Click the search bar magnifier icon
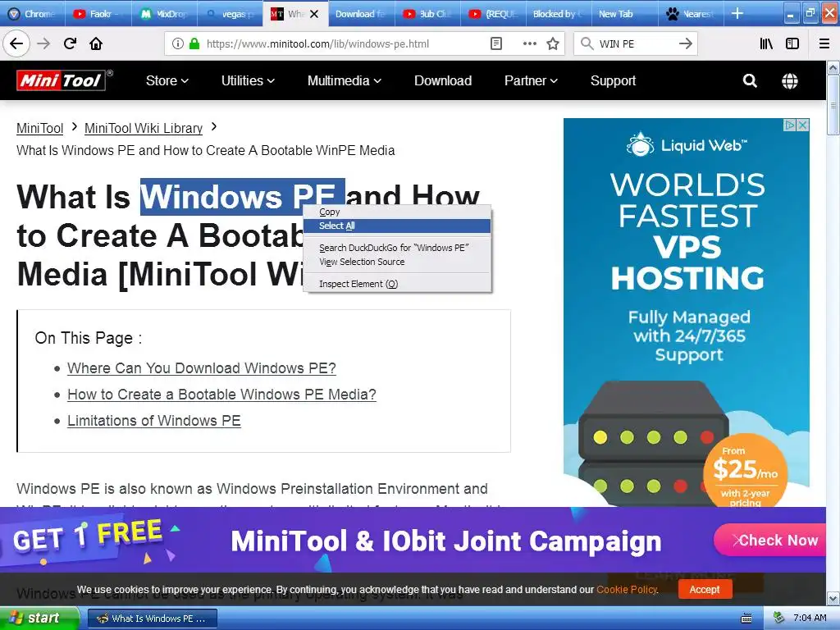This screenshot has width=840, height=630. 587,43
